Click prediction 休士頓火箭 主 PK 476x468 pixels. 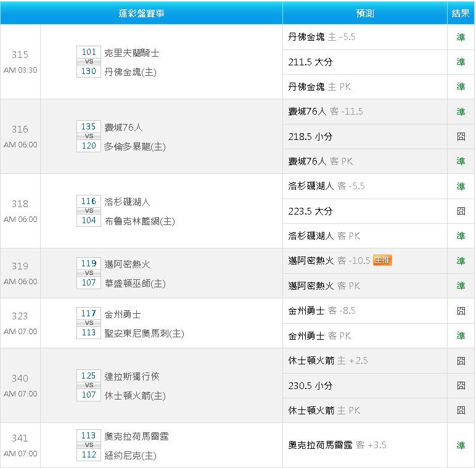[324, 411]
